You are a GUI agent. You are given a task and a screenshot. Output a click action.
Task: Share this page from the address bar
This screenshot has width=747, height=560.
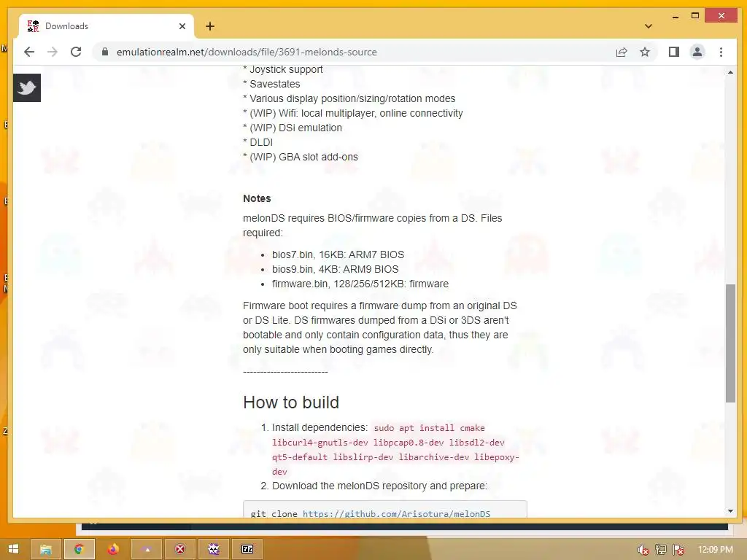click(x=622, y=52)
